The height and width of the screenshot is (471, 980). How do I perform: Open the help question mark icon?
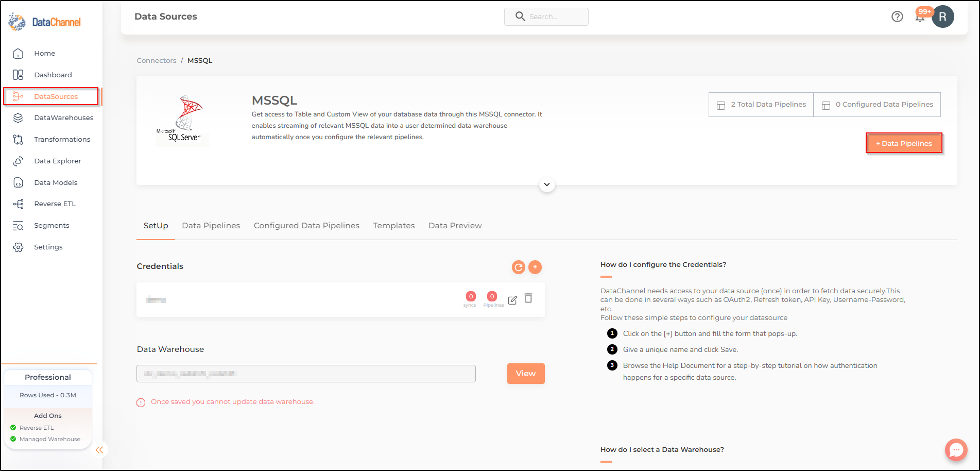point(897,16)
